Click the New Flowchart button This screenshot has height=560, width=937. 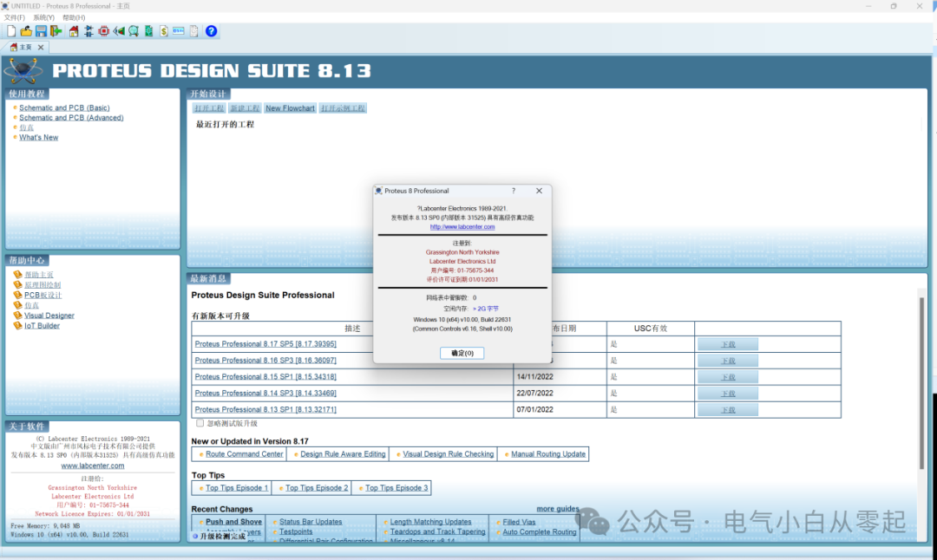(290, 108)
